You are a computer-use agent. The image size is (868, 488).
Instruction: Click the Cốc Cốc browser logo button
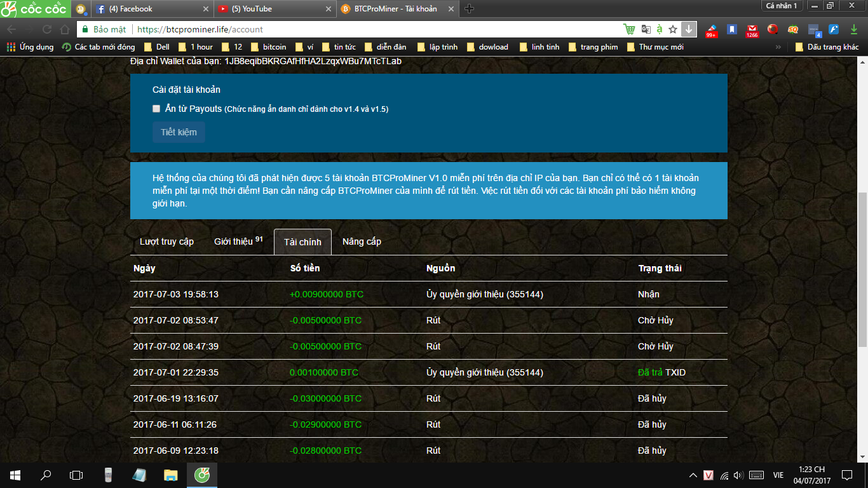coord(35,9)
